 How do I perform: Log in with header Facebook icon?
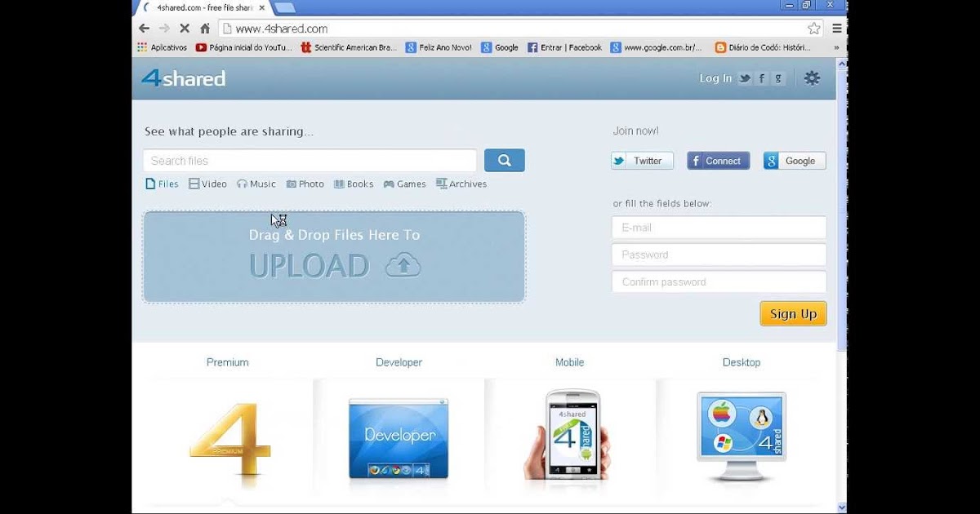(762, 78)
